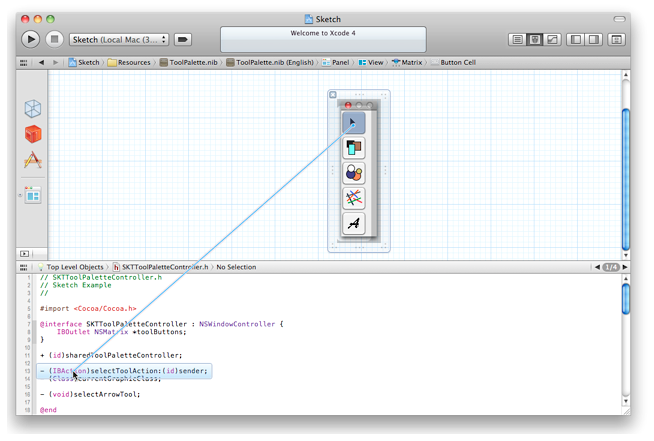
Task: Expand the document outline dock button
Action: coord(24,254)
